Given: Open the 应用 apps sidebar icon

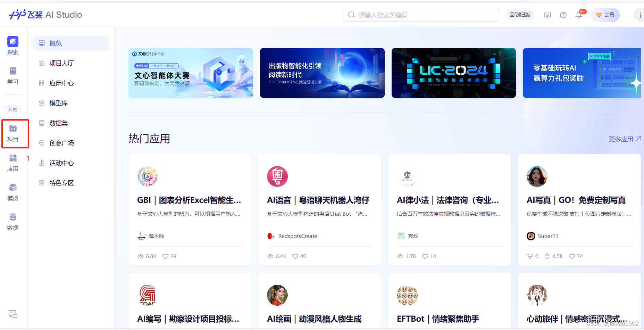Looking at the screenshot, I should 13,163.
